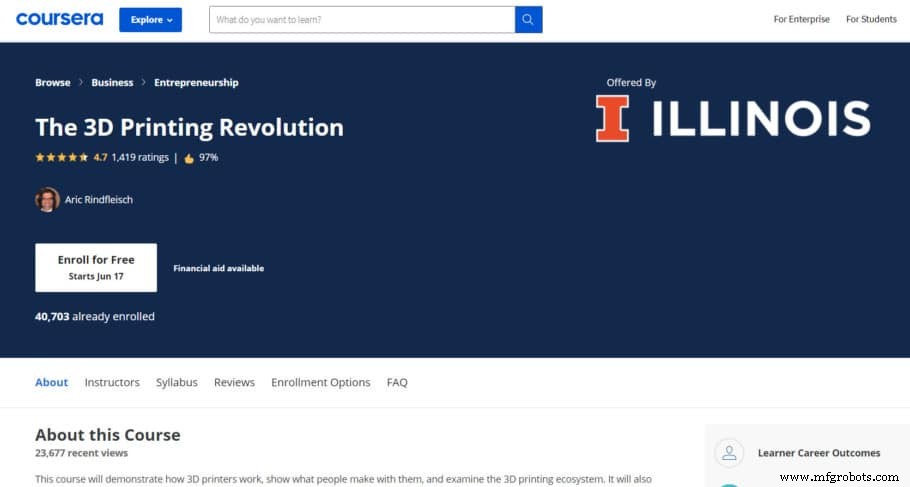
Task: Click the five-star rating icons
Action: (61, 158)
